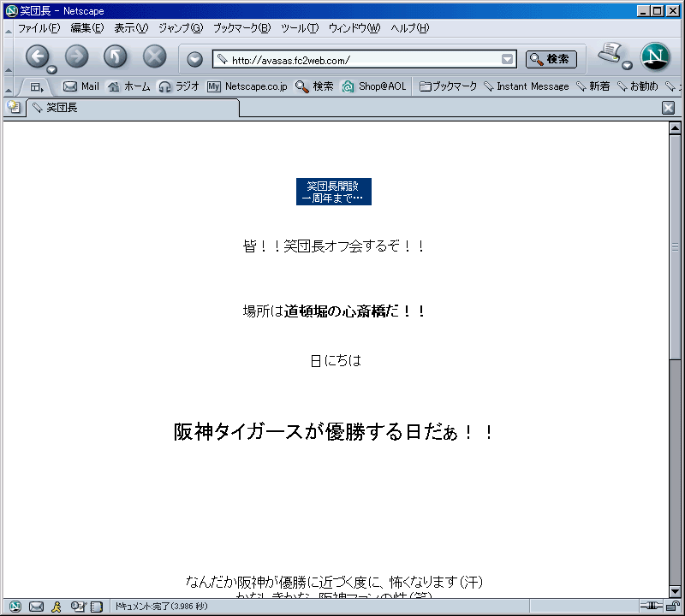This screenshot has width=685, height=616.
Task: Collapse the personal toolbar grippy
Action: pyautogui.click(x=9, y=87)
